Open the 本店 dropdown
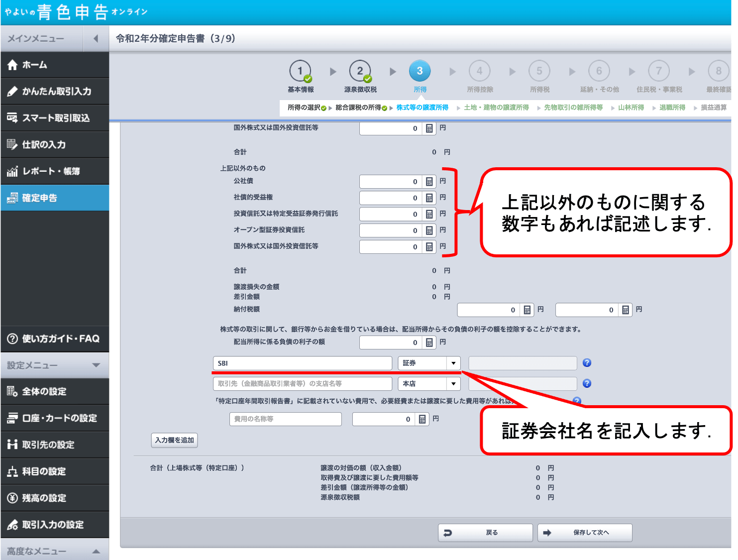The image size is (738, 560). (x=429, y=384)
